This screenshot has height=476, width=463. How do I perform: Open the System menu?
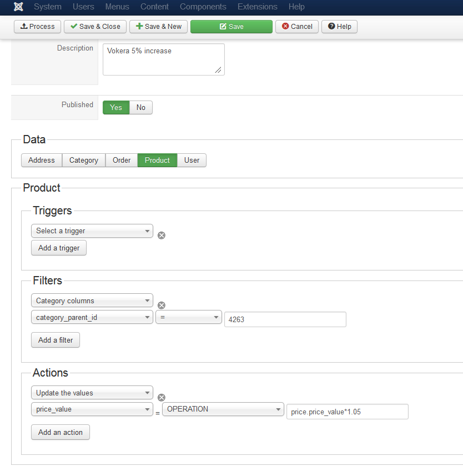pyautogui.click(x=48, y=7)
